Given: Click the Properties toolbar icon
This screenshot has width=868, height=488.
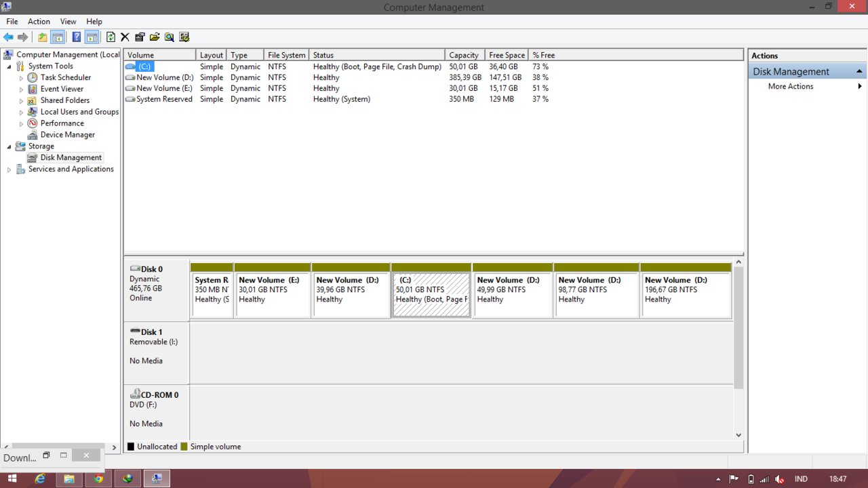Looking at the screenshot, I should [x=140, y=37].
